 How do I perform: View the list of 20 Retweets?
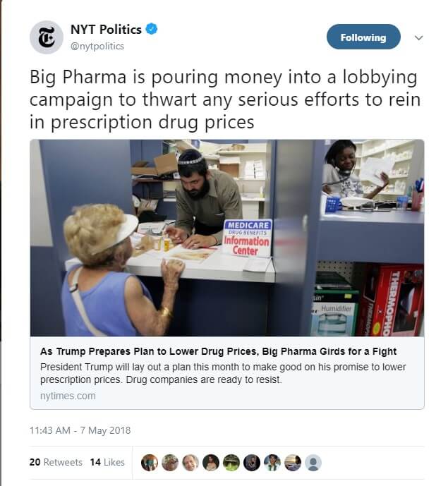[x=56, y=462]
